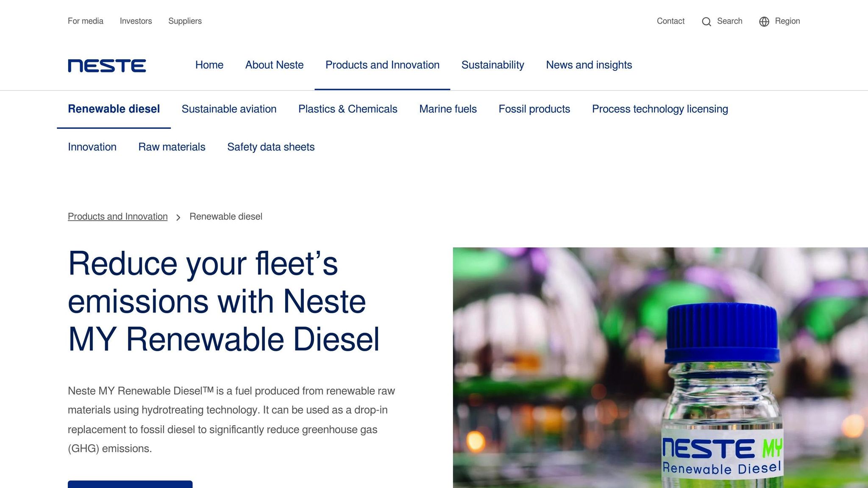Image resolution: width=868 pixels, height=488 pixels.
Task: Click the Neste logo
Action: point(107,66)
